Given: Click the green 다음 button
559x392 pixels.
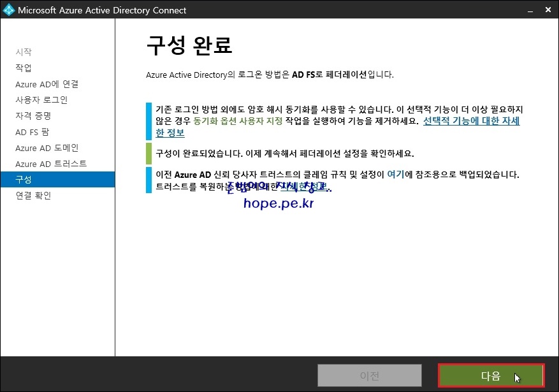Looking at the screenshot, I should tap(491, 375).
